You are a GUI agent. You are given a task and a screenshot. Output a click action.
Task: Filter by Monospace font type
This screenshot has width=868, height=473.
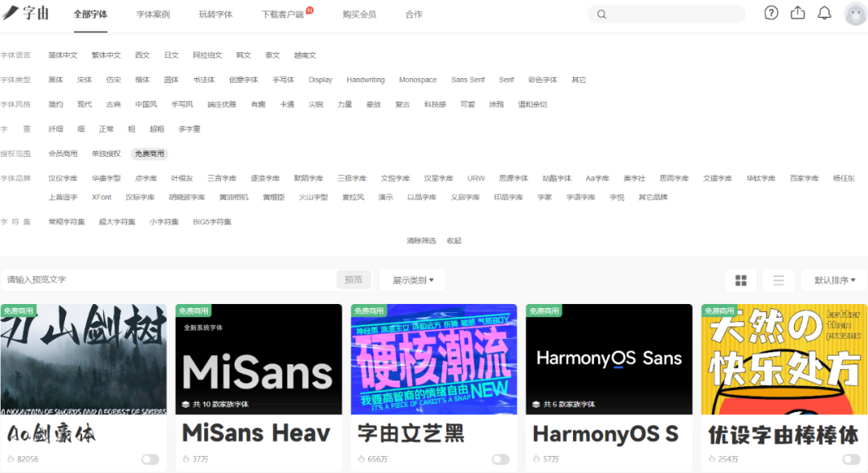pos(417,80)
